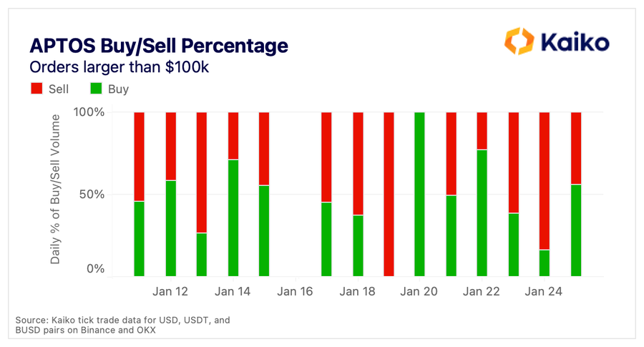Select the Jan 16 axis label
644x347 pixels.
295,292
